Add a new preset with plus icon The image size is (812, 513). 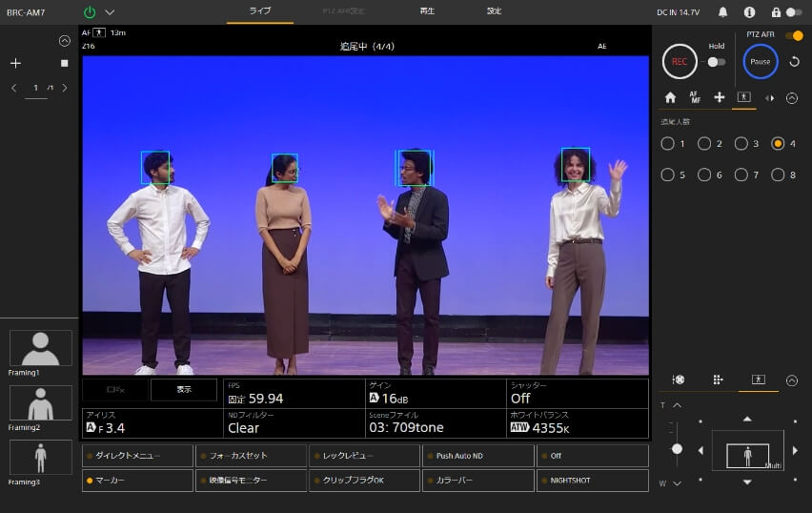(15, 63)
